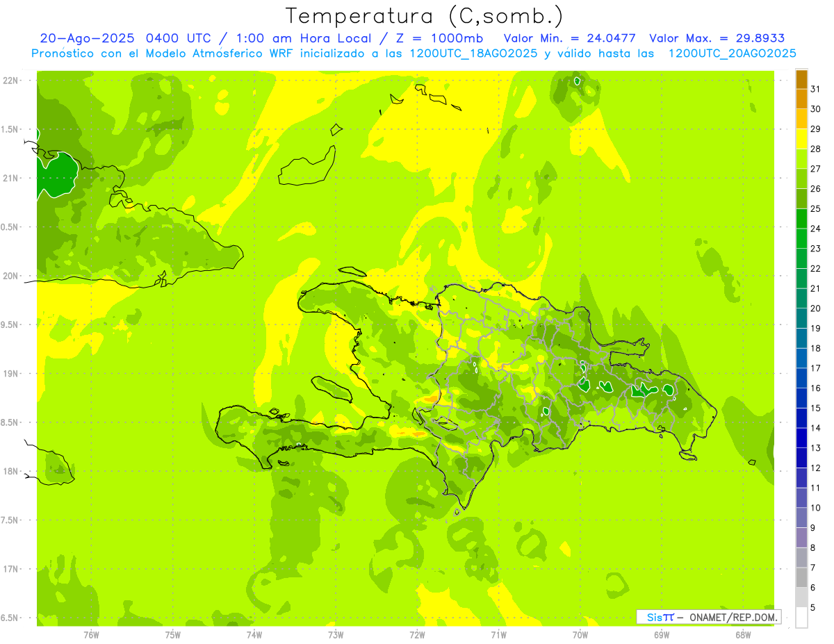
Task: Click the '21N' latitude label
Action: [x=11, y=178]
